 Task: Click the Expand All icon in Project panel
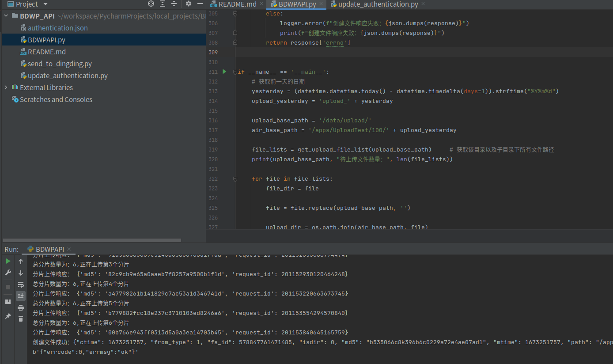pyautogui.click(x=163, y=4)
